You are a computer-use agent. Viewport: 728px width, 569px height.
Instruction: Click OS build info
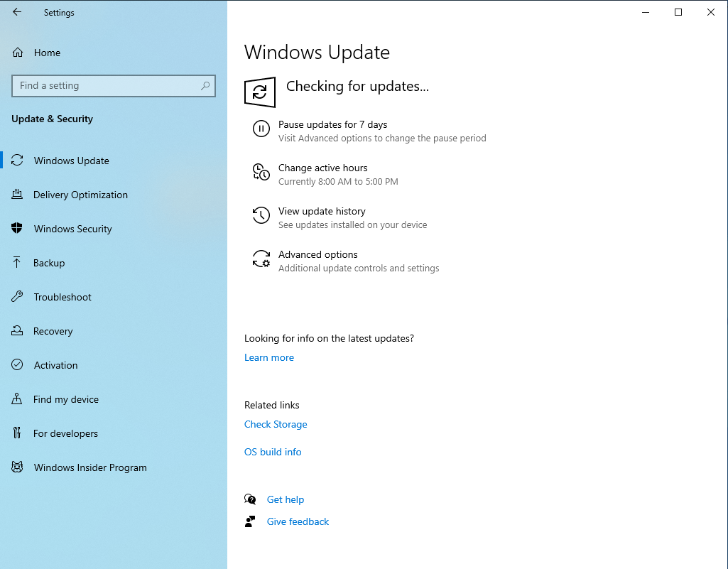point(272,452)
